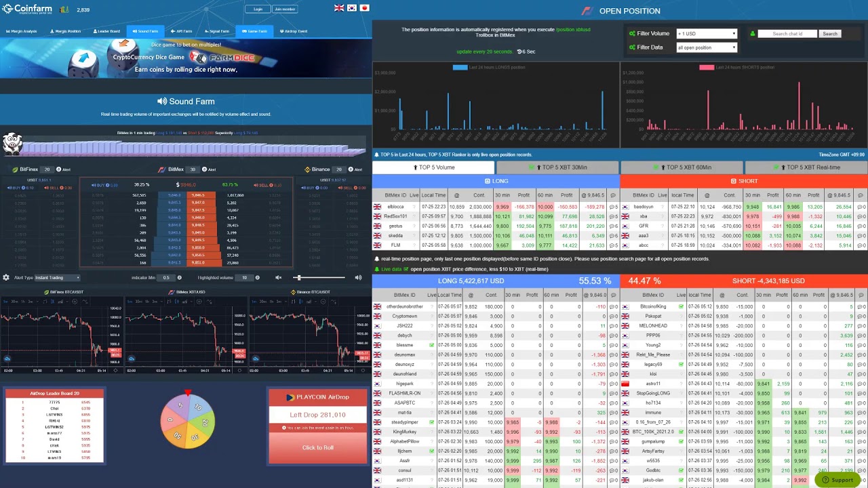Click the loud speaker volume icon

click(x=358, y=277)
